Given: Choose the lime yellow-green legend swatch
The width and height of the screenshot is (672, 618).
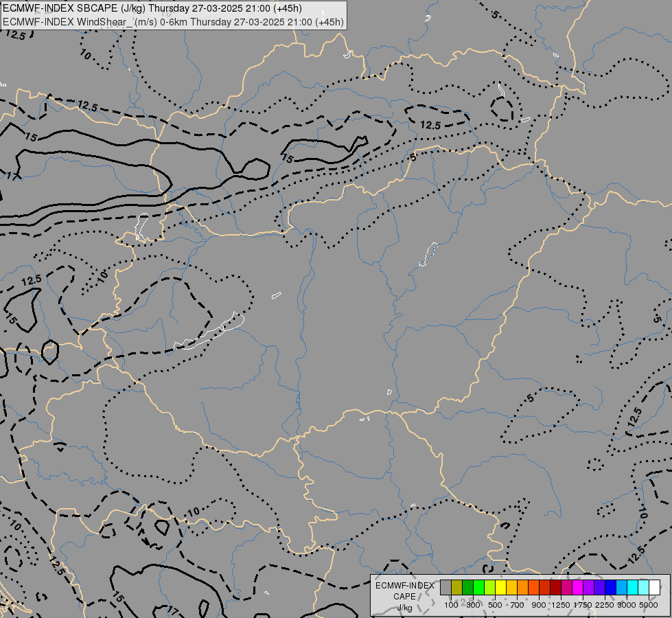Looking at the screenshot, I should coord(490,588).
